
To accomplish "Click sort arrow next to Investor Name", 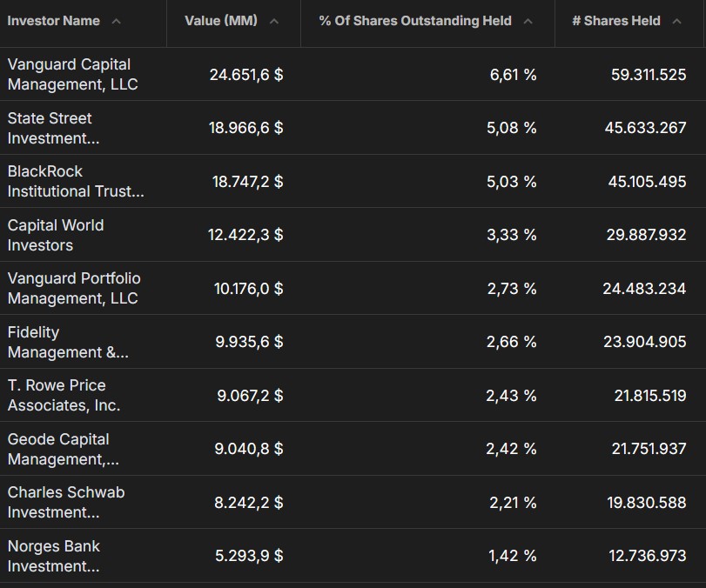I will (116, 21).
